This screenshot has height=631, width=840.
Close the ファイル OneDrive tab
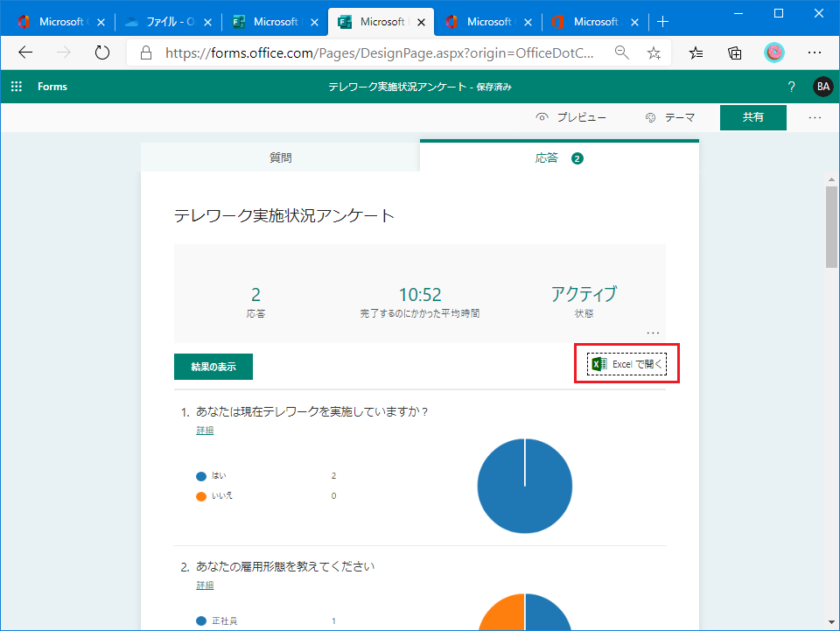pos(208,22)
